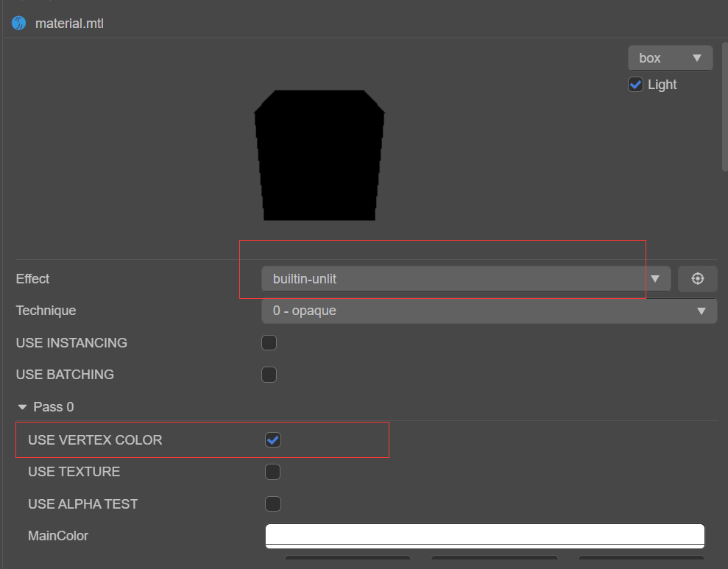Disable the Light preview checkbox
The height and width of the screenshot is (569, 728).
click(x=635, y=84)
